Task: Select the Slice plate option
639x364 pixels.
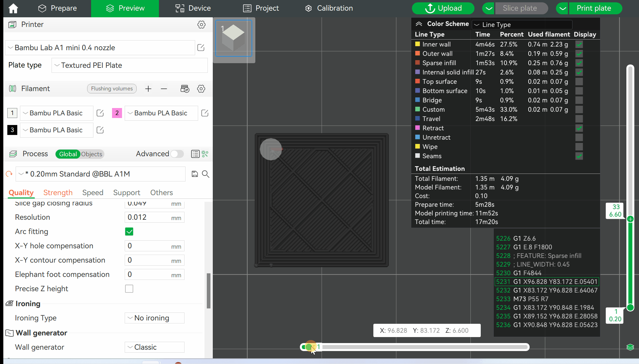Action: coord(520,8)
